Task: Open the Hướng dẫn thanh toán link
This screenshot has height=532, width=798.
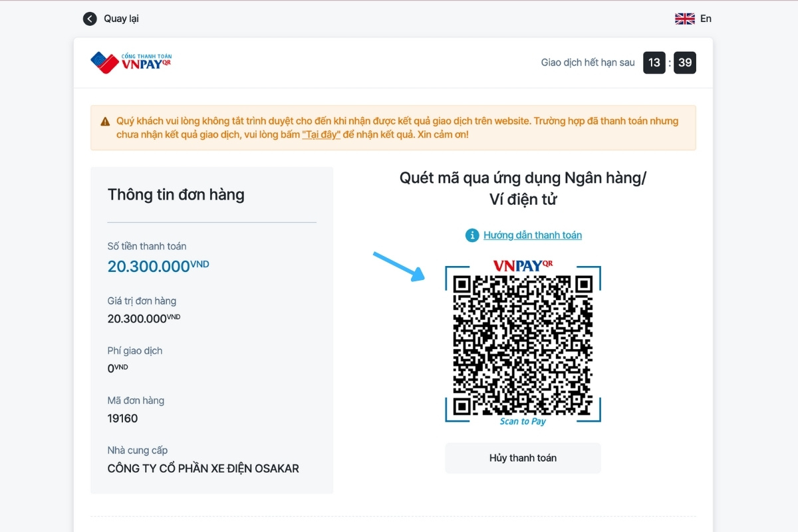Action: pyautogui.click(x=532, y=235)
